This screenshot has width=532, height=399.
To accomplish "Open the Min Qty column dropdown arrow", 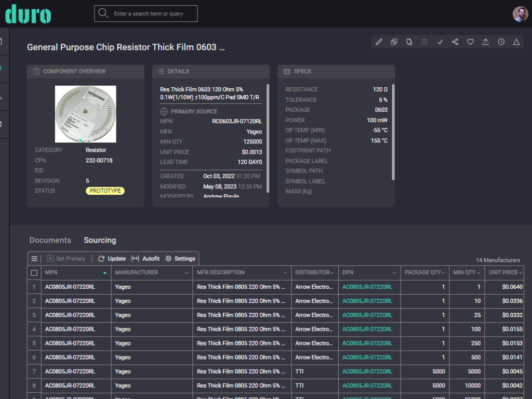I will 478,273.
